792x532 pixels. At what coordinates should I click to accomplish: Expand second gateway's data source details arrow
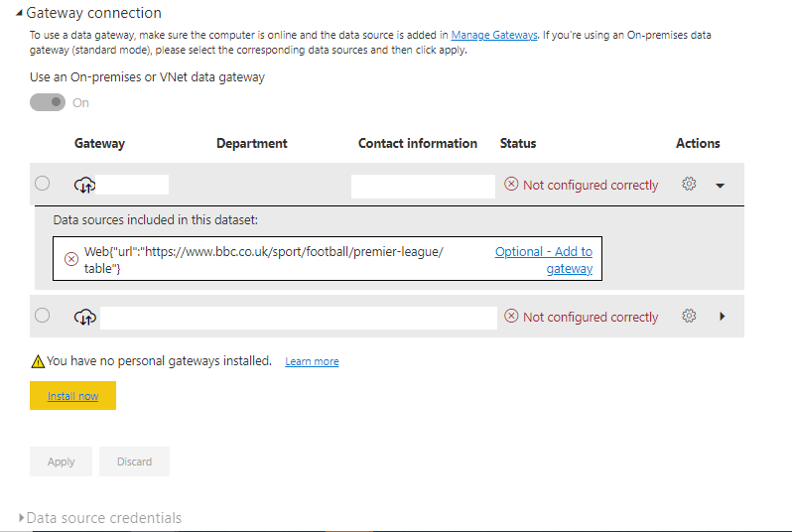point(723,317)
